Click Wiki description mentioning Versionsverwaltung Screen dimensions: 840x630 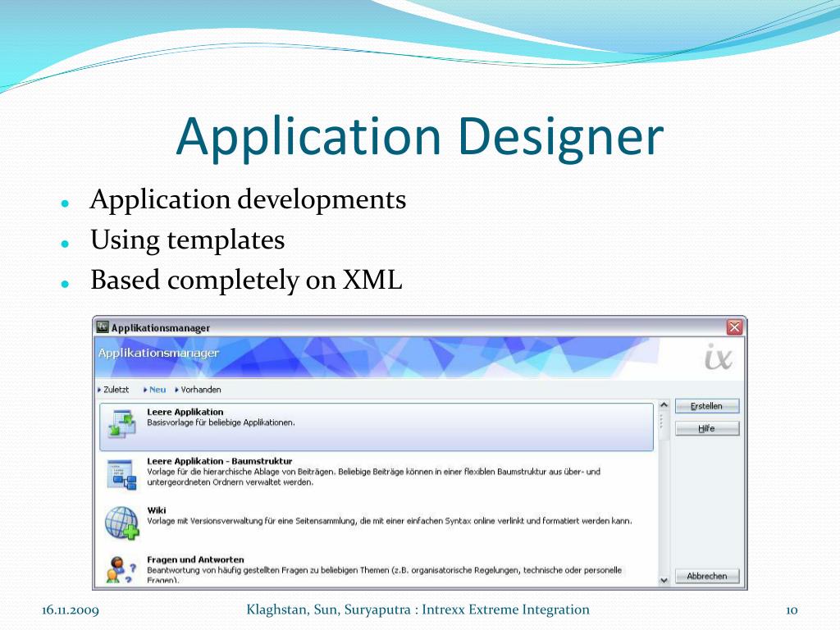tap(390, 521)
